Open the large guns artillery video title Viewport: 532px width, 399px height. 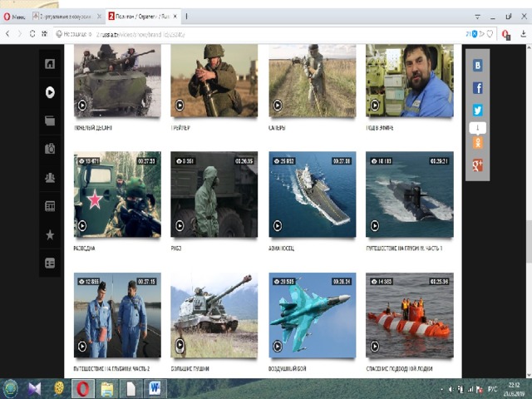click(190, 368)
